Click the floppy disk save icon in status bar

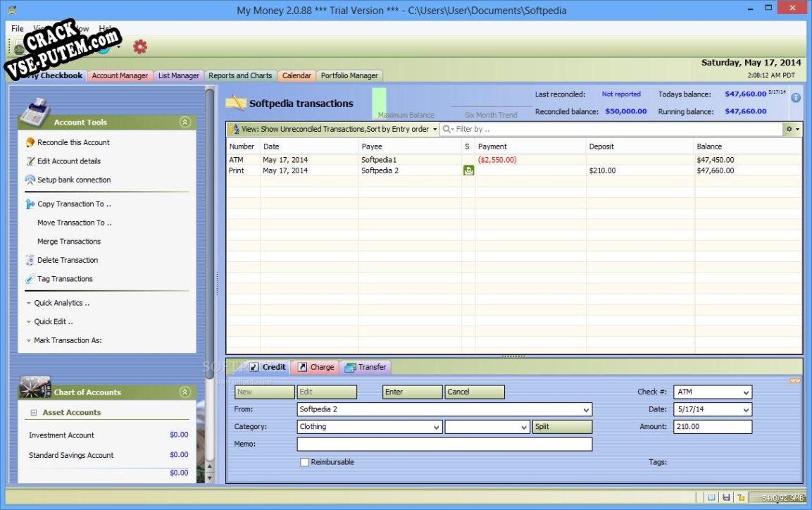(x=726, y=497)
